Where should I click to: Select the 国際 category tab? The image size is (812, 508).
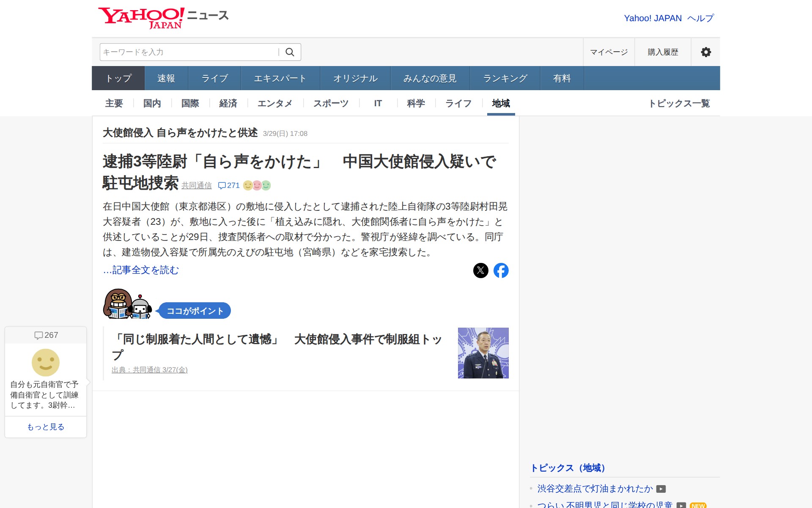click(190, 103)
